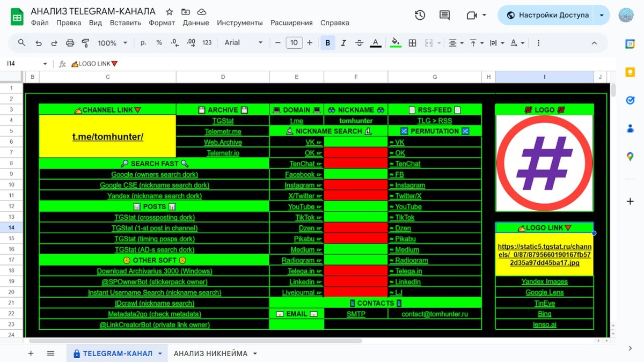This screenshot has width=644, height=362.
Task: Toggle bold formatting
Action: (327, 43)
